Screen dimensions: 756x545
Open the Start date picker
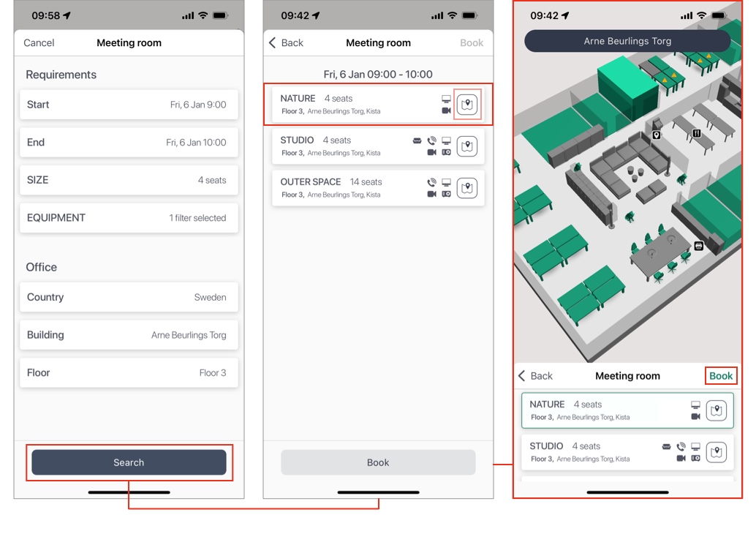[x=129, y=105]
